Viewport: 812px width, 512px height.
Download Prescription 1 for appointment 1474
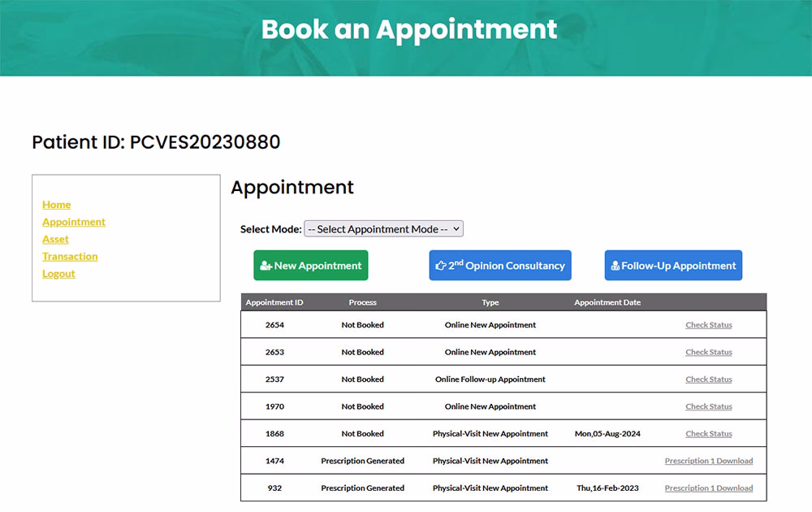[709, 461]
